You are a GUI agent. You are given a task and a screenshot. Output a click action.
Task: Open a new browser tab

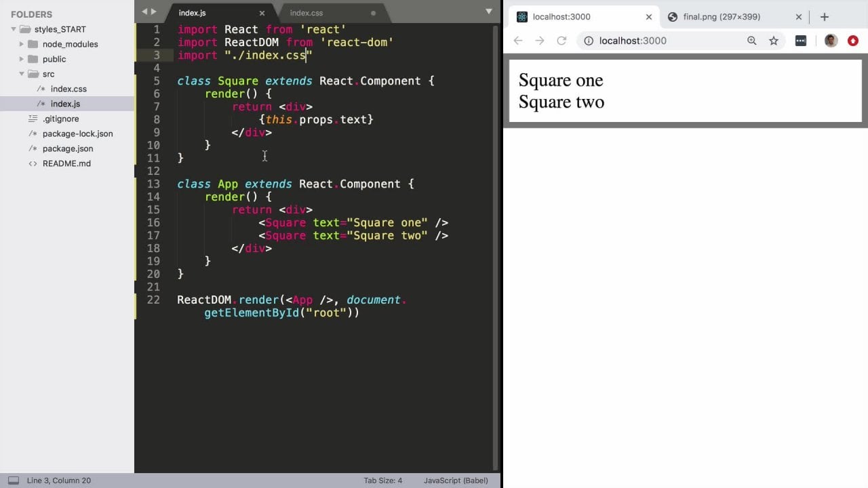pyautogui.click(x=825, y=17)
